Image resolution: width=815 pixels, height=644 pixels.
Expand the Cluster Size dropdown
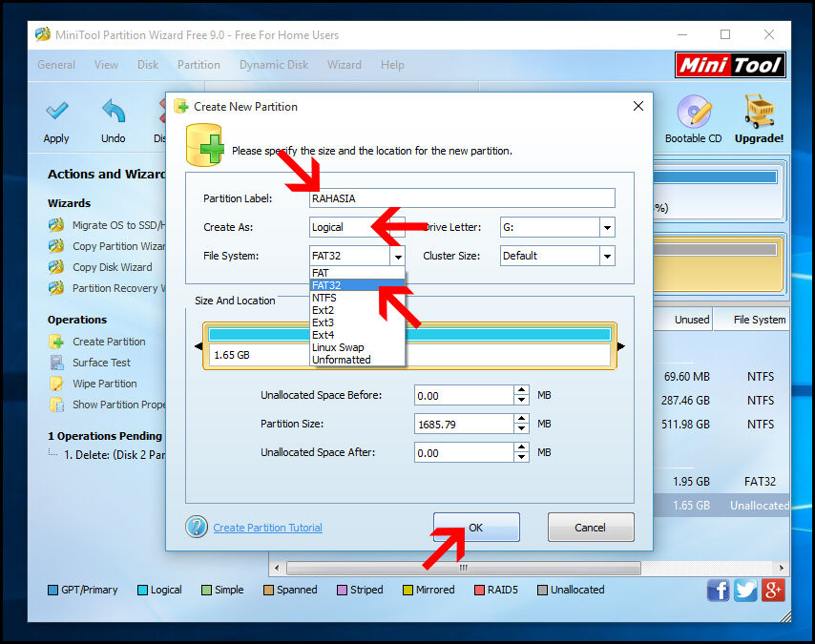(x=607, y=257)
